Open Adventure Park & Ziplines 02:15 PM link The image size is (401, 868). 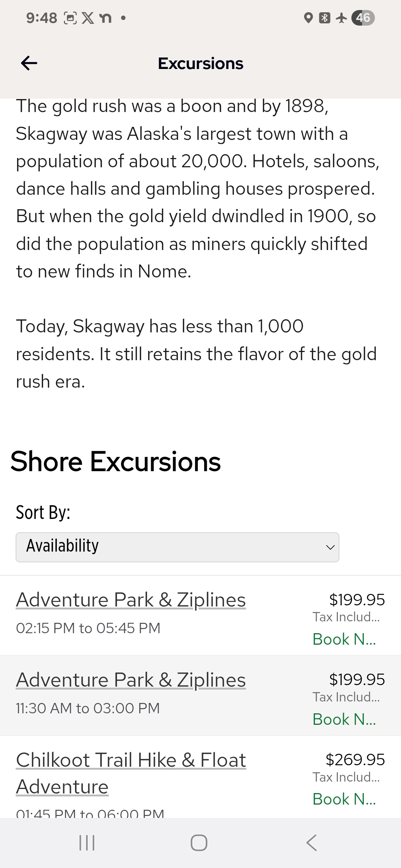(x=131, y=600)
